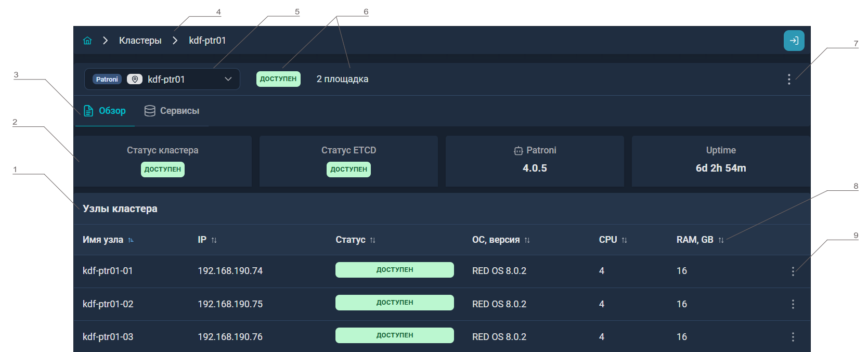The height and width of the screenshot is (352, 868).
Task: Click the Узлы кластера section heading
Action: click(x=120, y=208)
